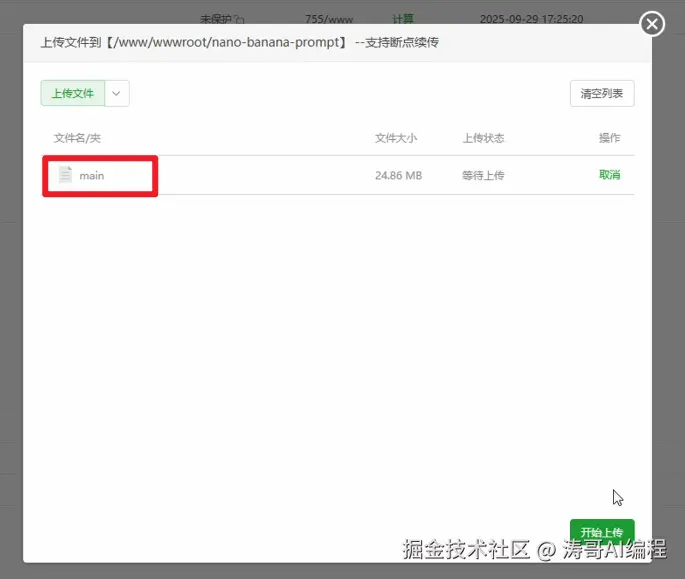Click 未保护 lock icon in background list
Viewport: 685px width, 579px height.
click(x=239, y=19)
